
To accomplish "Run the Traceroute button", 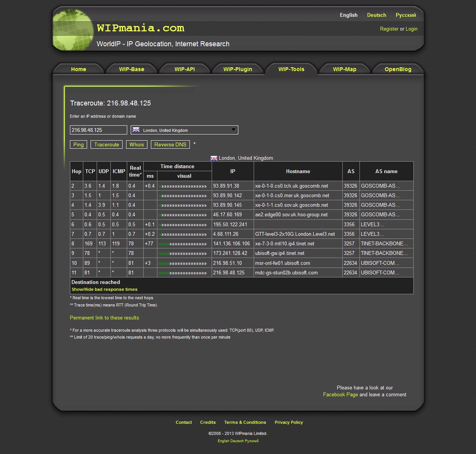I will pos(107,144).
